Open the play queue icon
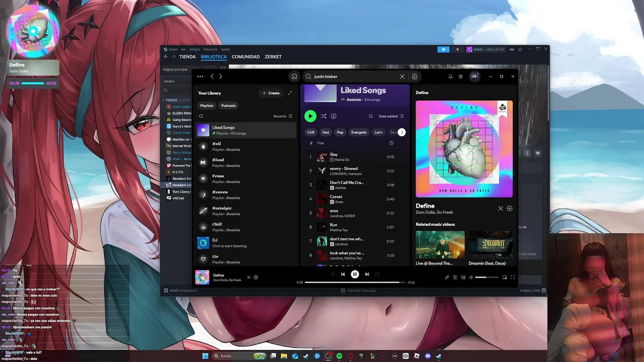The image size is (644, 362). click(455, 277)
